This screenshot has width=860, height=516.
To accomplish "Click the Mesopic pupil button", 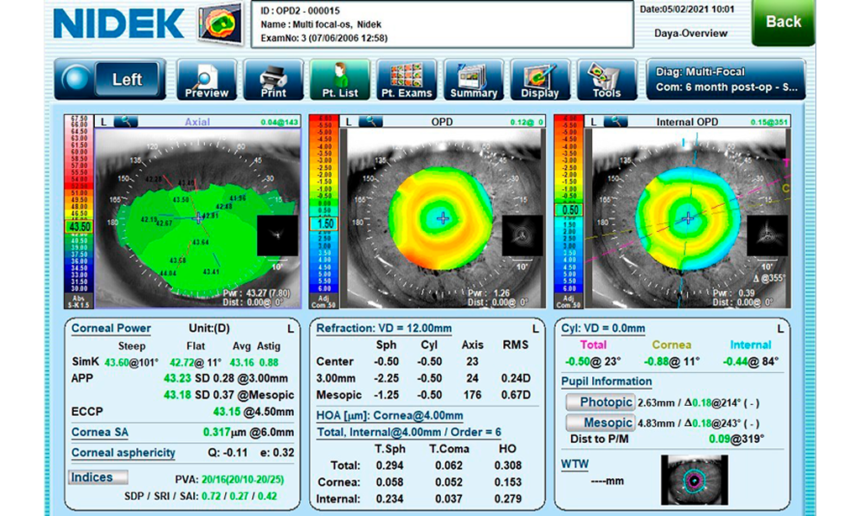I will pos(600,423).
